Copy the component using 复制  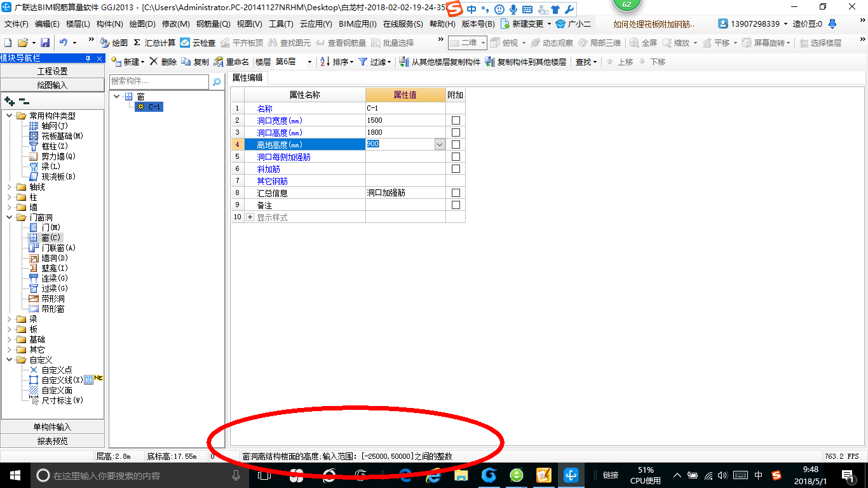point(195,62)
